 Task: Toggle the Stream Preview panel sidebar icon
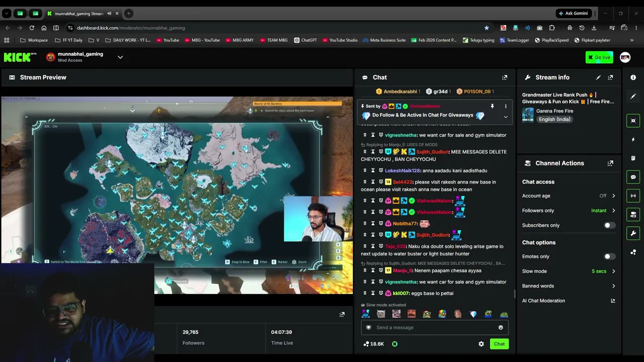point(633,121)
